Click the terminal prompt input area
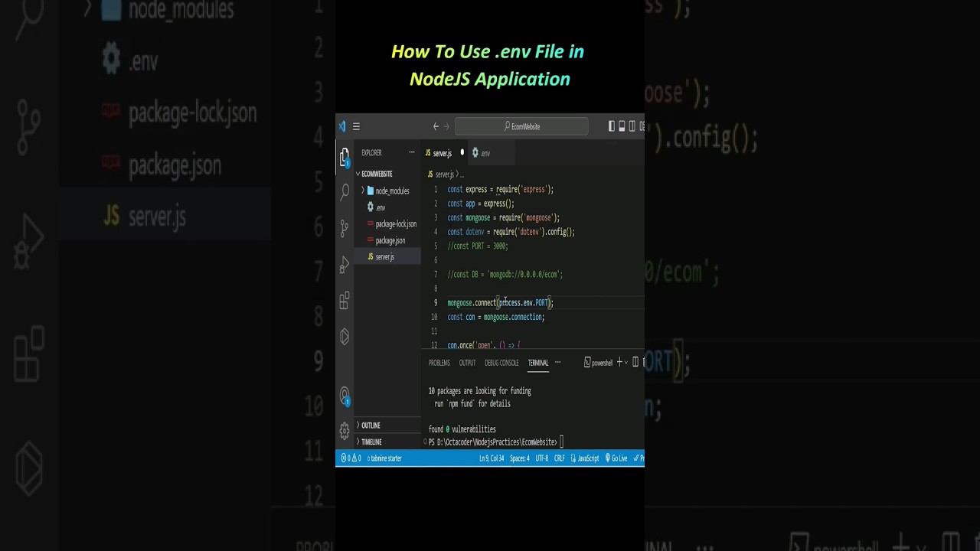The width and height of the screenshot is (980, 551). pyautogui.click(x=562, y=442)
